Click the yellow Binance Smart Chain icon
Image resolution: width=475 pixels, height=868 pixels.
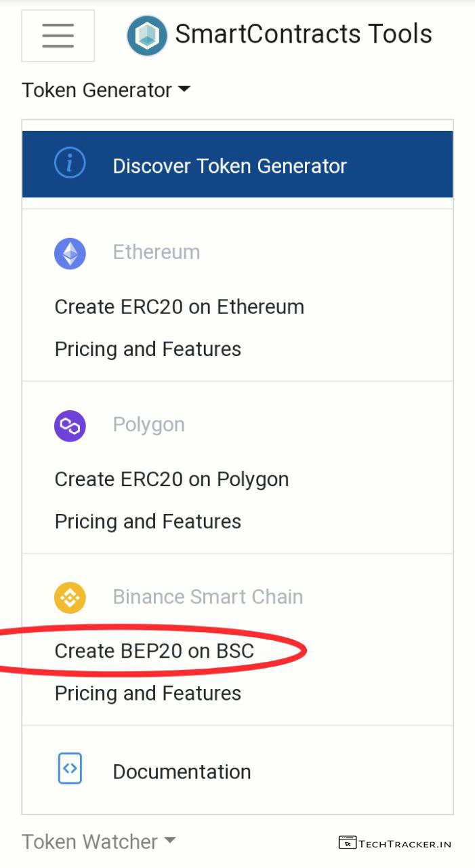[70, 597]
